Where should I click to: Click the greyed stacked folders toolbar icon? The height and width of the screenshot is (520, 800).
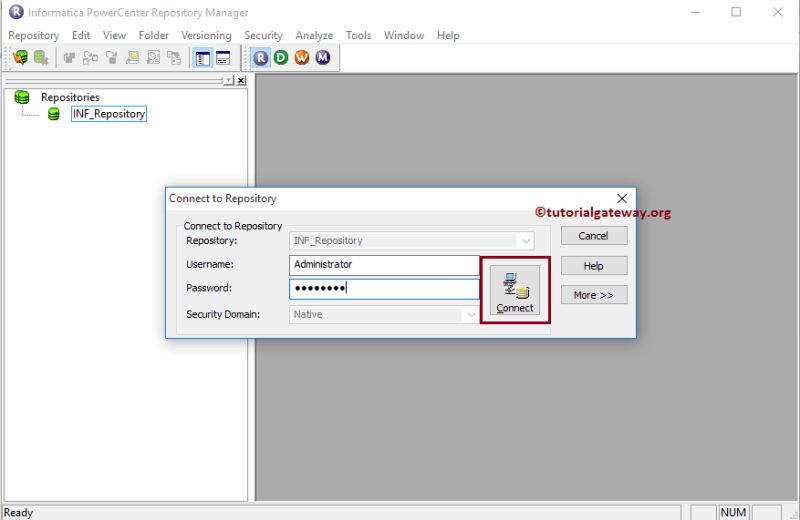pos(69,58)
